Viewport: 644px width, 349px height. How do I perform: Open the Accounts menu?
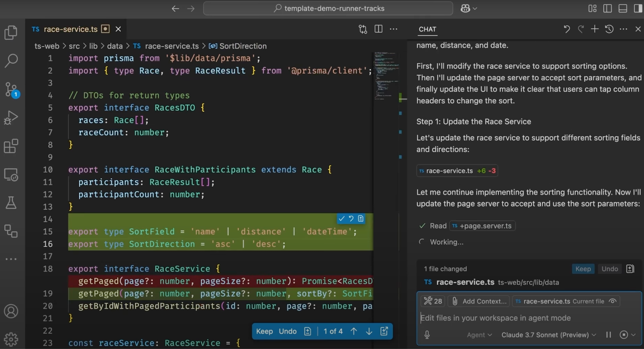11,311
